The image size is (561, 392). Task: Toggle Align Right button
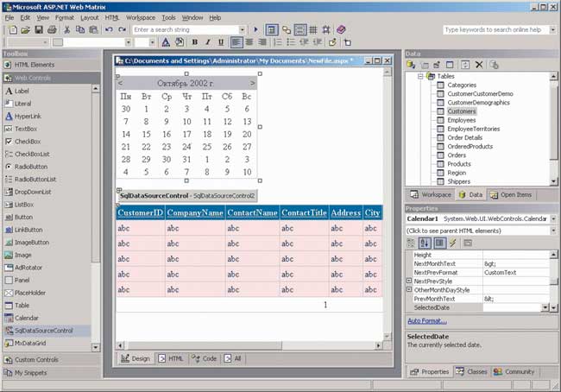pyautogui.click(x=262, y=42)
